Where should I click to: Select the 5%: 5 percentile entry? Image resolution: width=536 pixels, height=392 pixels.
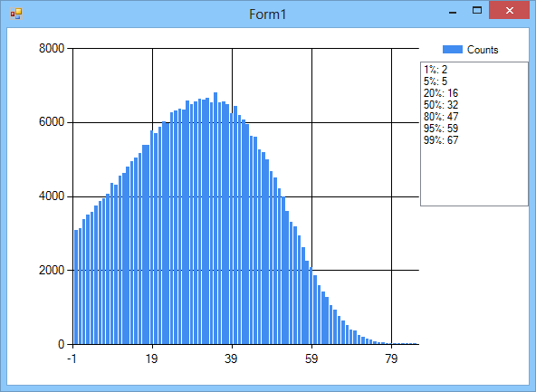435,81
